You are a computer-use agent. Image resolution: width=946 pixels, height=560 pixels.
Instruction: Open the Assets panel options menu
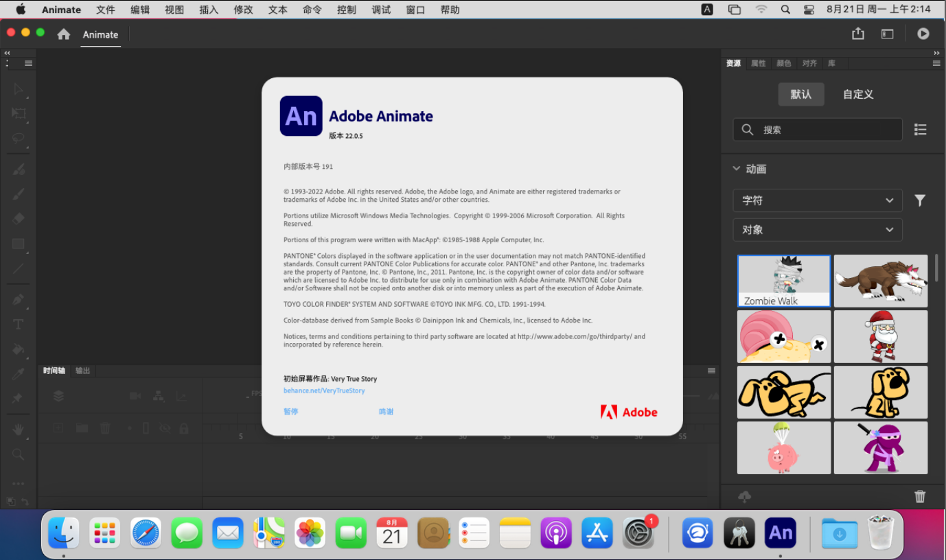936,63
